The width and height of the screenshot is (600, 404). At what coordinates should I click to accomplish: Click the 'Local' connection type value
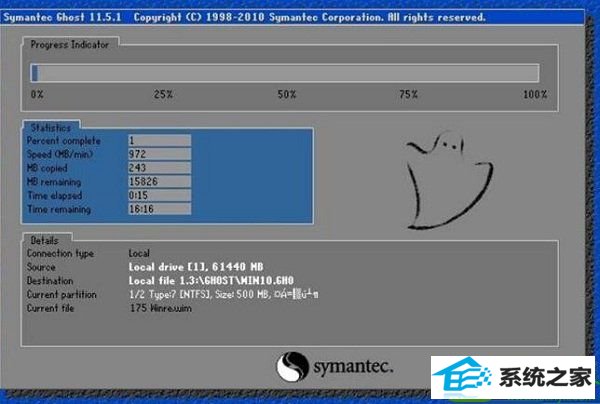[x=139, y=253]
